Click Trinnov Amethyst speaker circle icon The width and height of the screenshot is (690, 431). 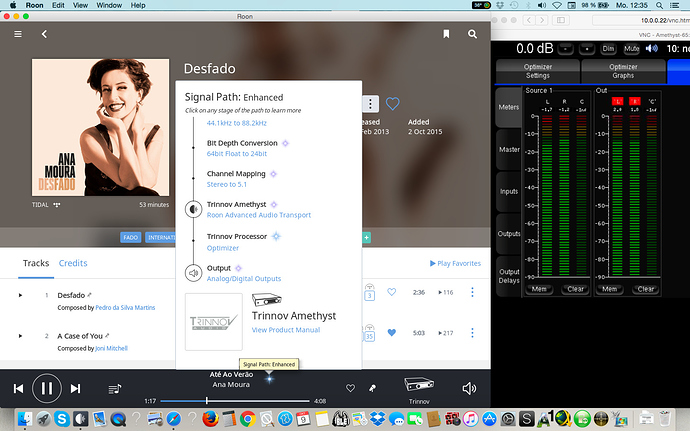[193, 209]
